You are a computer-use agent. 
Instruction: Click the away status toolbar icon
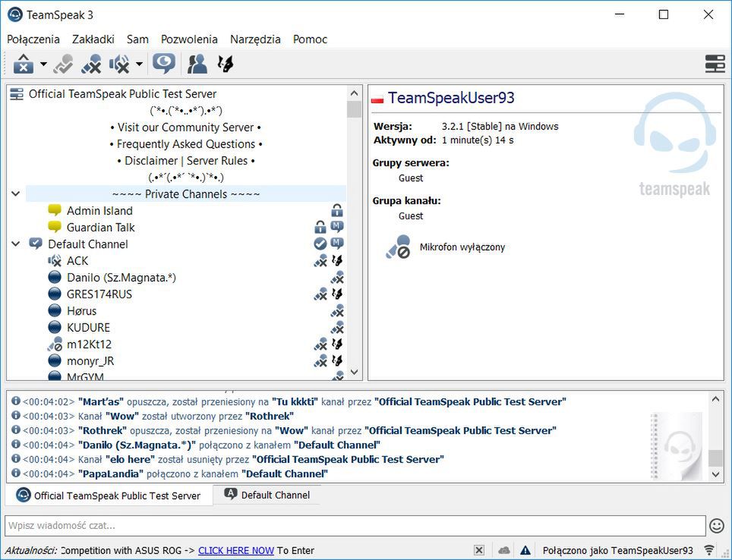[63, 64]
